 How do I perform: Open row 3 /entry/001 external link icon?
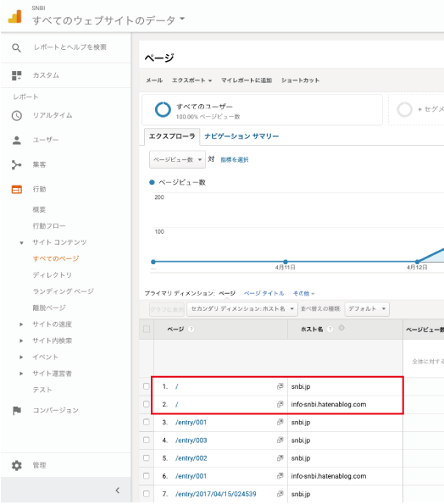point(280,422)
